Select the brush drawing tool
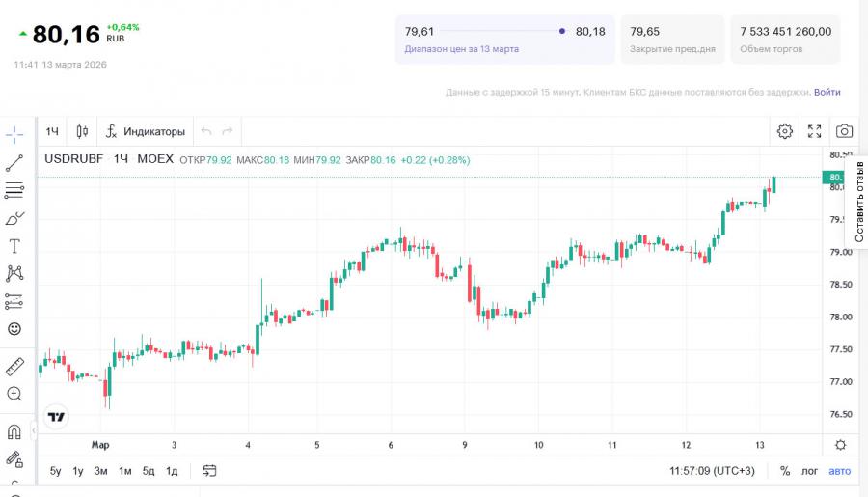 [x=14, y=218]
